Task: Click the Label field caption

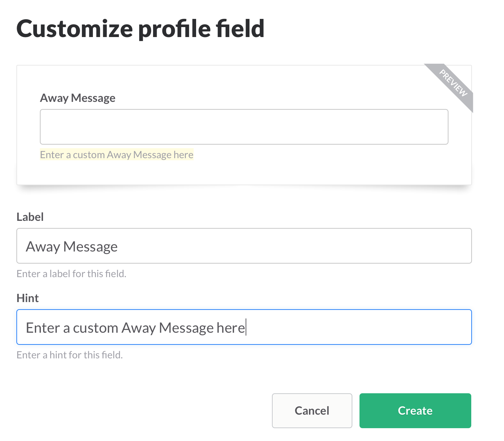Action: click(x=30, y=217)
